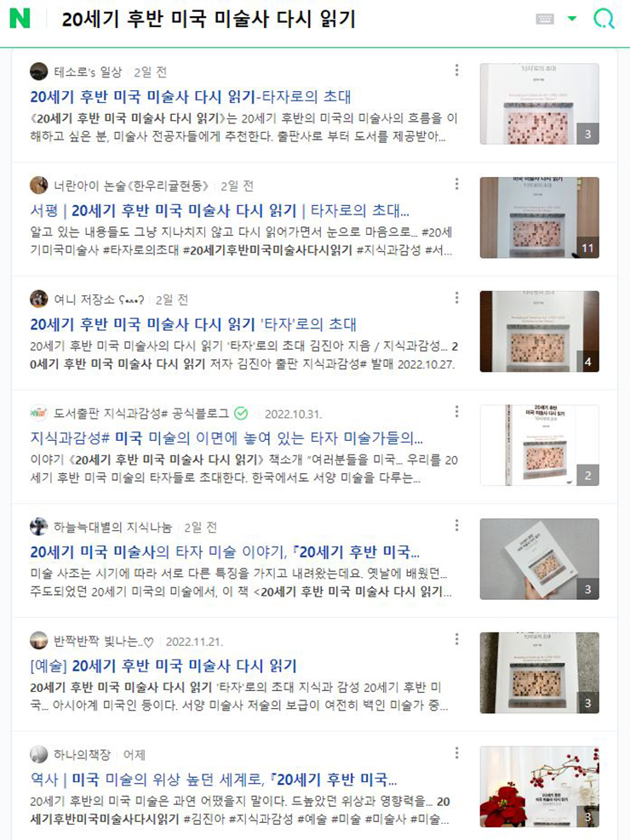Click the search query input field
The width and height of the screenshot is (630, 840).
coord(289,20)
